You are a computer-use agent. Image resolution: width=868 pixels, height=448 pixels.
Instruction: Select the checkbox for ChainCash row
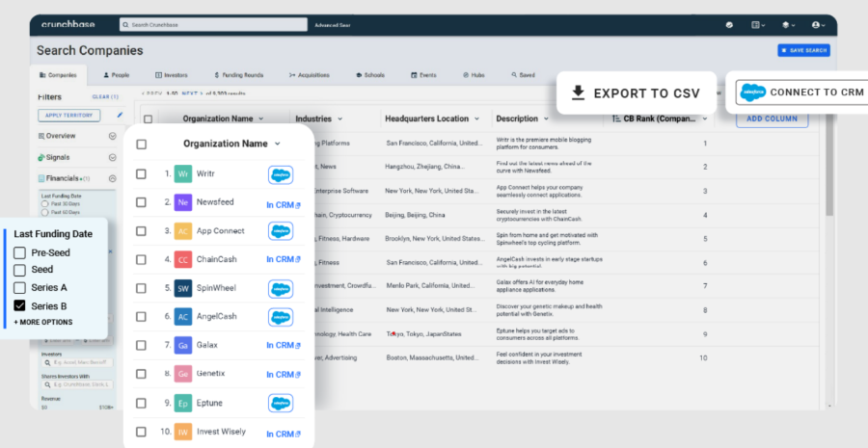[x=142, y=260]
